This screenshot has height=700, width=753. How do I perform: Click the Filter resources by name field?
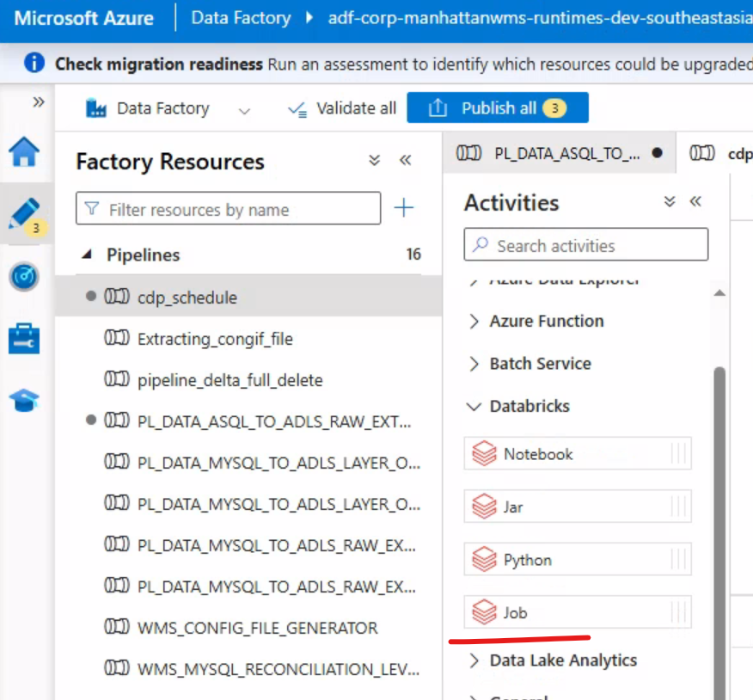pos(229,208)
